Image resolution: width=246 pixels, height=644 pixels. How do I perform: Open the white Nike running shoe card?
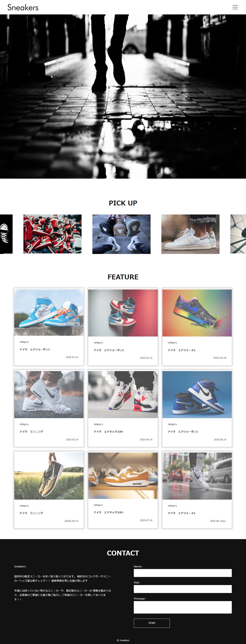coord(49,408)
